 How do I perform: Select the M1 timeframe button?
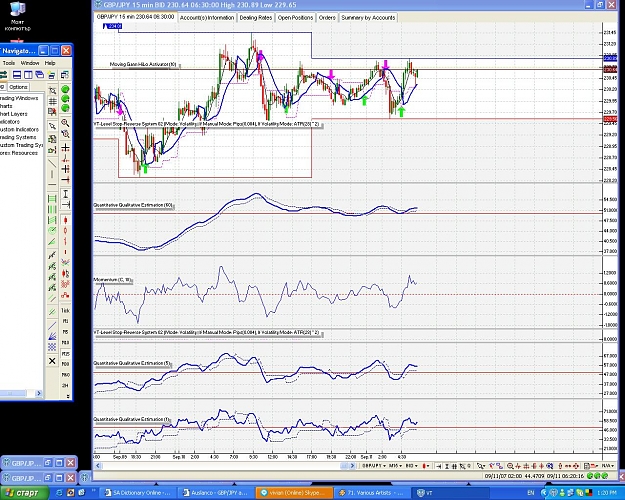pos(65,321)
